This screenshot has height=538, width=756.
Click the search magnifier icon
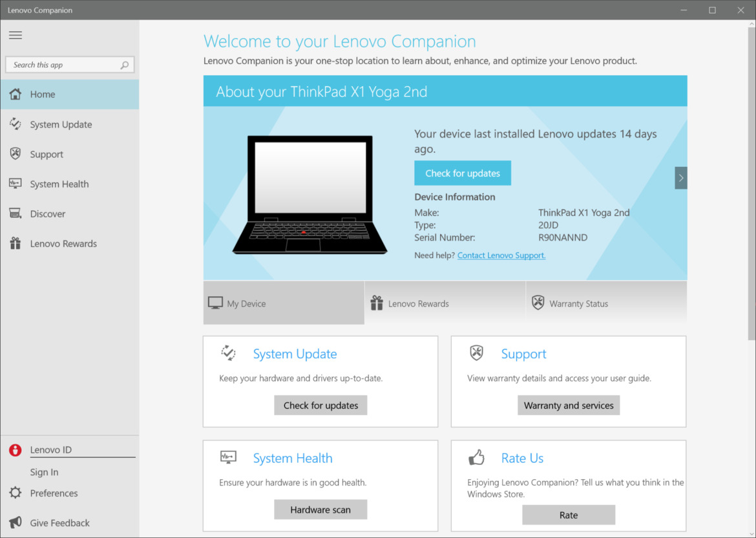pos(125,65)
